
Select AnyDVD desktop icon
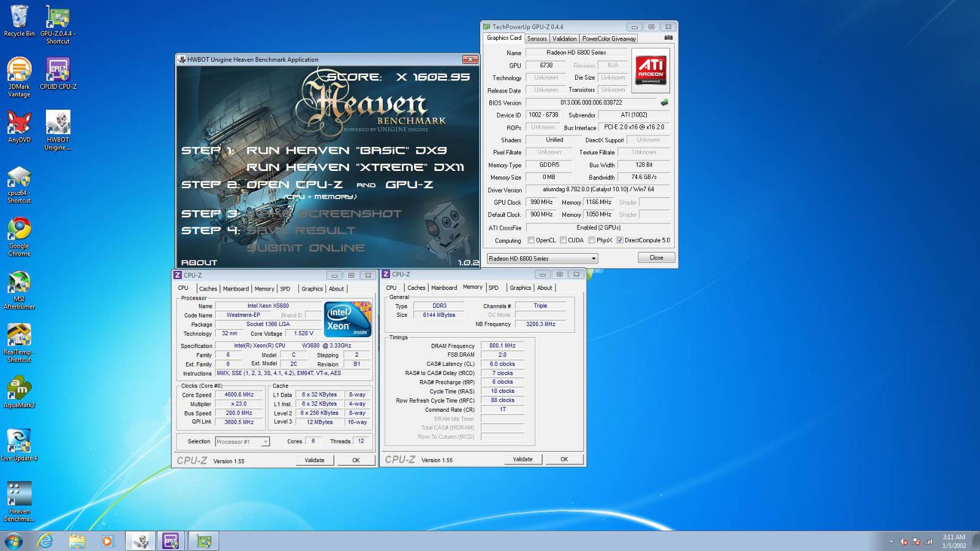pyautogui.click(x=19, y=127)
